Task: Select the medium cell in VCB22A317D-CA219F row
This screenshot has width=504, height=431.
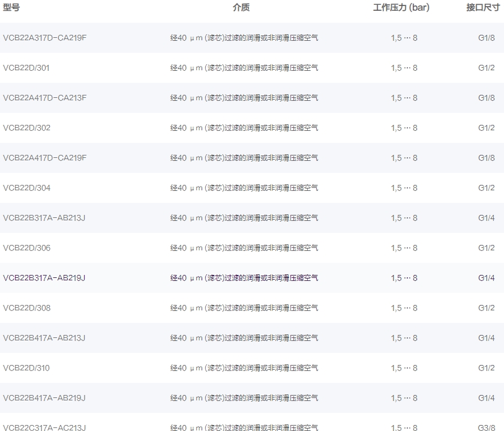Action: (244, 38)
